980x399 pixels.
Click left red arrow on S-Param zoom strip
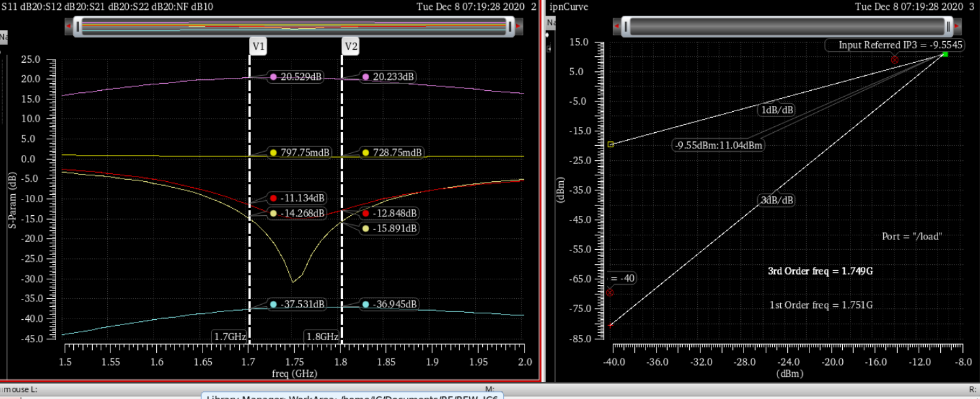[x=68, y=26]
